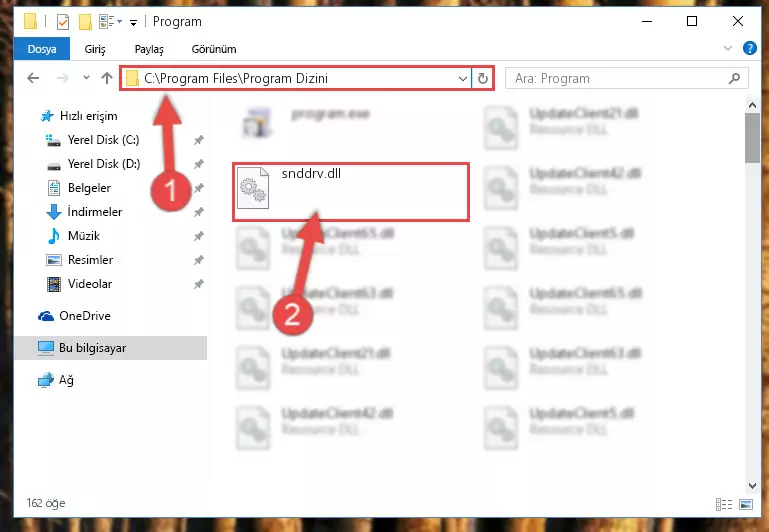Unpin Belgeler from quick access
Screen dimensions: 769x532
(x=198, y=188)
